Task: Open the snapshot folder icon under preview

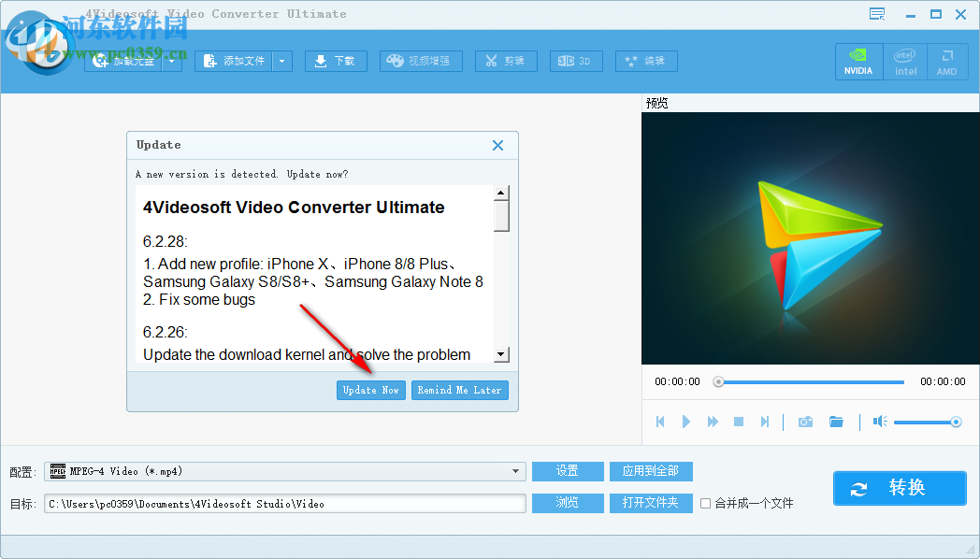Action: tap(836, 422)
